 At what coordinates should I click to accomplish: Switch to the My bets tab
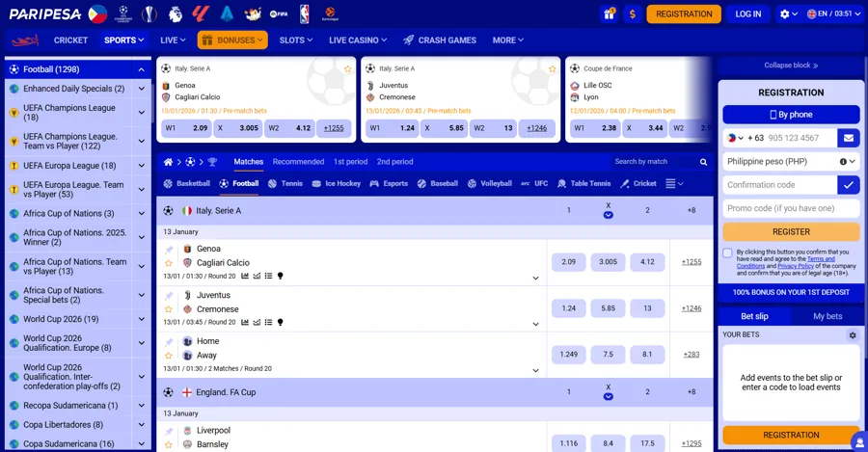point(827,316)
